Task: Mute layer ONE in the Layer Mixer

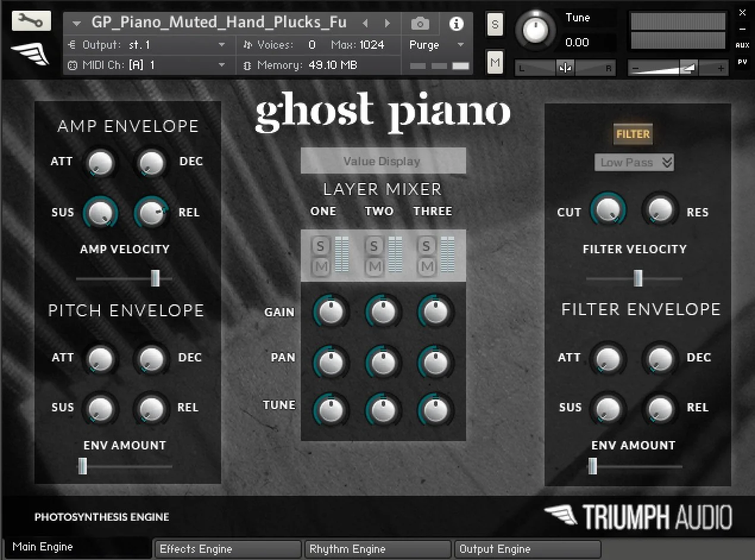Action: [320, 268]
